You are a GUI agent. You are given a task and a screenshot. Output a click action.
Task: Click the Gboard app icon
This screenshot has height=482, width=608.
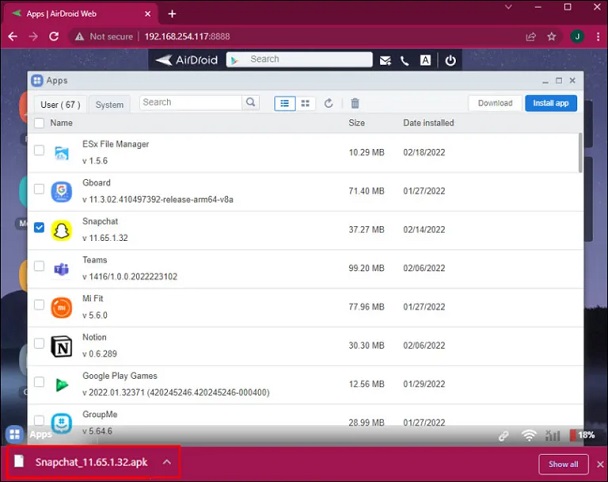[x=61, y=191]
